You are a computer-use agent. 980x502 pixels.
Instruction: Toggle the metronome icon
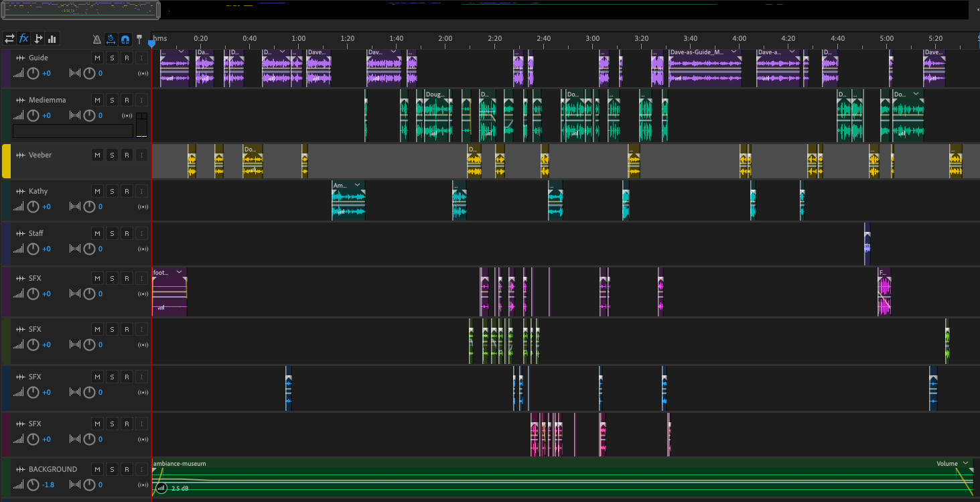coord(96,39)
